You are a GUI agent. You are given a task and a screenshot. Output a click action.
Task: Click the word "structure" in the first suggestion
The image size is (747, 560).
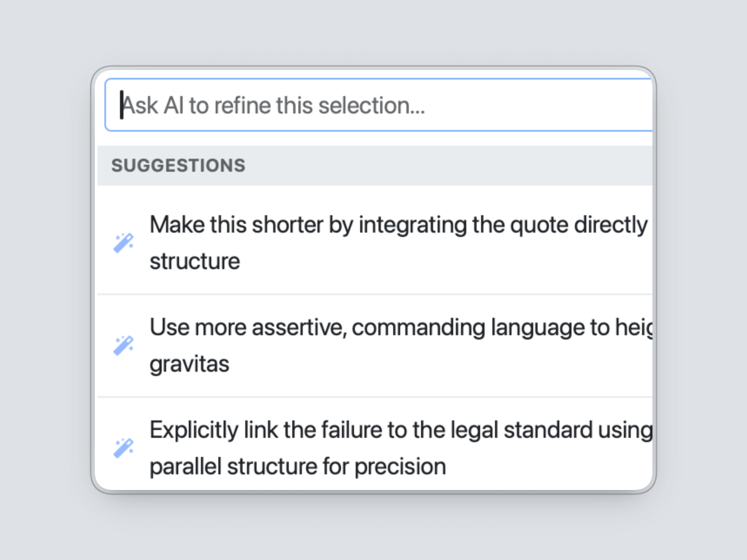pos(195,261)
